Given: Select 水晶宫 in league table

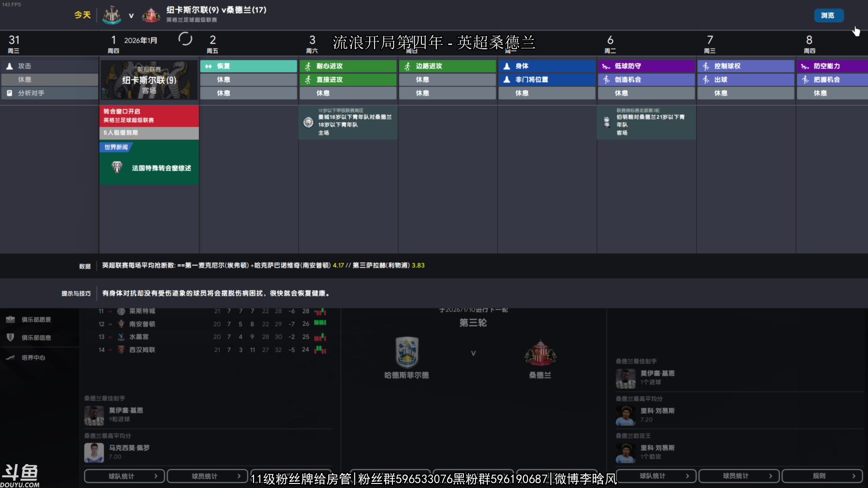Looking at the screenshot, I should (139, 337).
